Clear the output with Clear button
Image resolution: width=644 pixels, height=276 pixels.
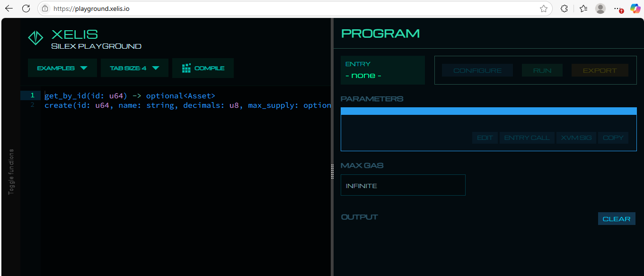click(616, 219)
